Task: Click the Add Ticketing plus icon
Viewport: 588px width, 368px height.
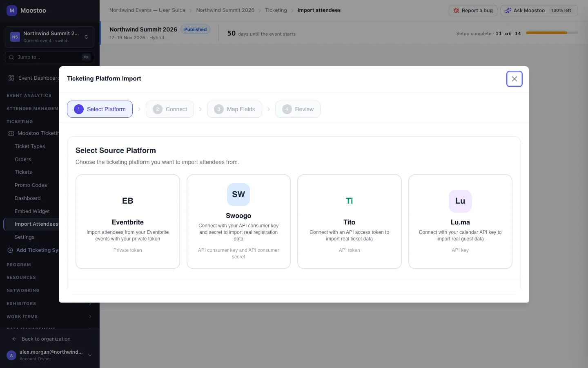Action: click(10, 250)
